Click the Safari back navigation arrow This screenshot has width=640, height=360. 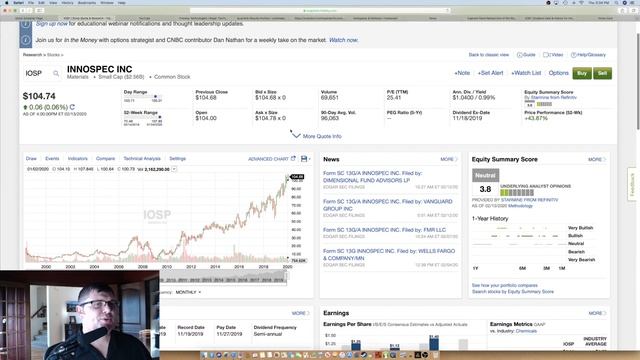point(23,10)
